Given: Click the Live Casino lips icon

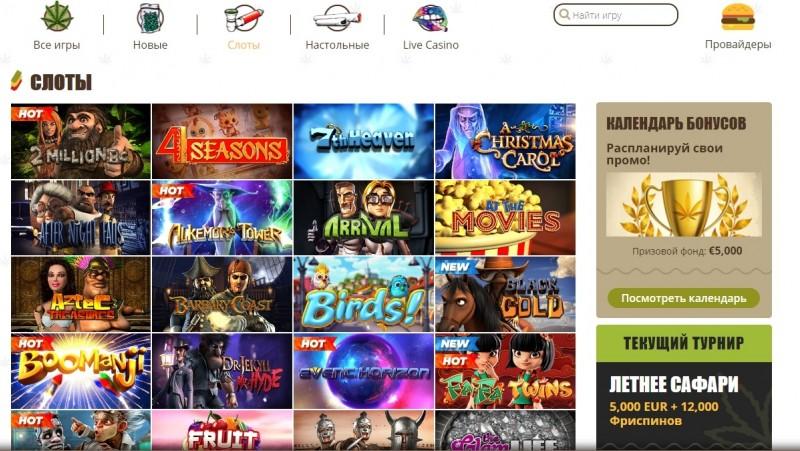Looking at the screenshot, I should [x=430, y=18].
